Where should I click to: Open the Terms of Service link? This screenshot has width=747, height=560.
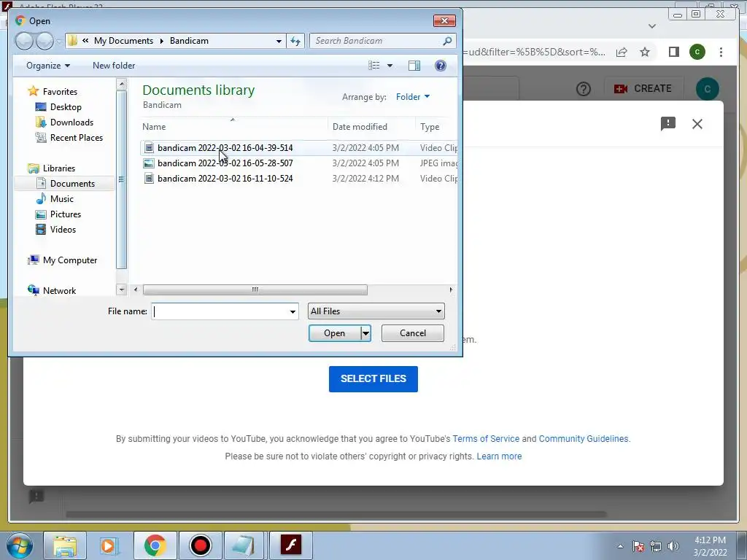(486, 439)
